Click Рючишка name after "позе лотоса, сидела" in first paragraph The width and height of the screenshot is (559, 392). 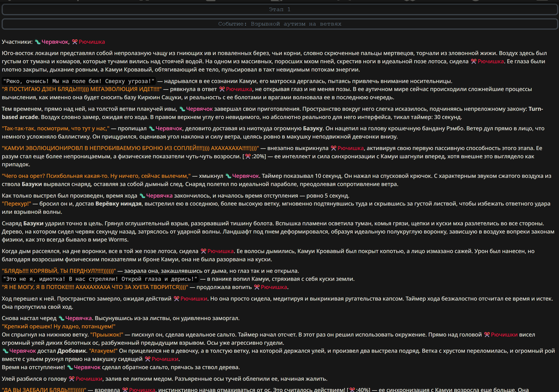[491, 61]
